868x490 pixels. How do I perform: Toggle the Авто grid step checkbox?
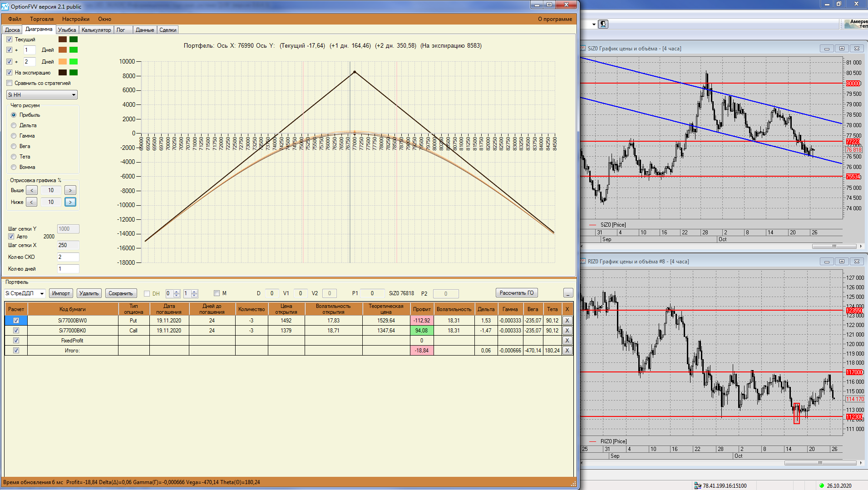11,237
